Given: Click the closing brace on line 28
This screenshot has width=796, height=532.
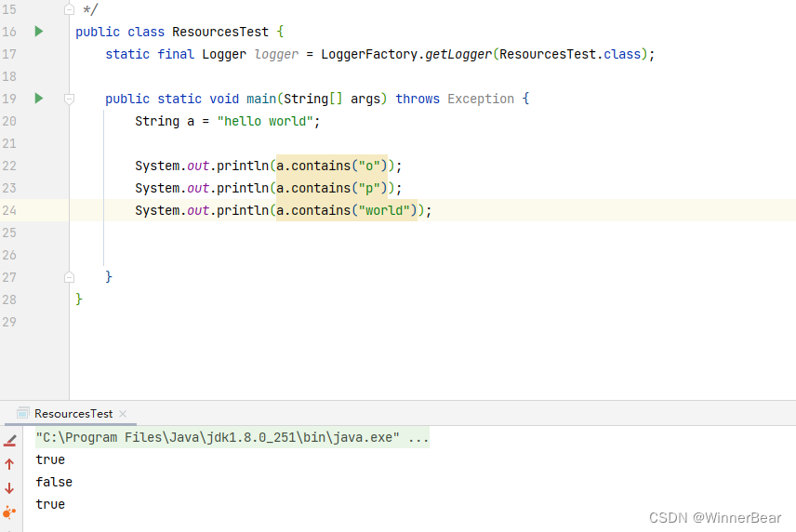Looking at the screenshot, I should point(79,299).
